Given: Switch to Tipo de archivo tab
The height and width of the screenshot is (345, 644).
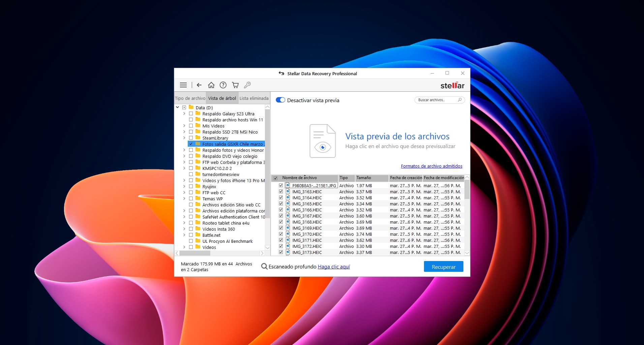Looking at the screenshot, I should [x=190, y=98].
